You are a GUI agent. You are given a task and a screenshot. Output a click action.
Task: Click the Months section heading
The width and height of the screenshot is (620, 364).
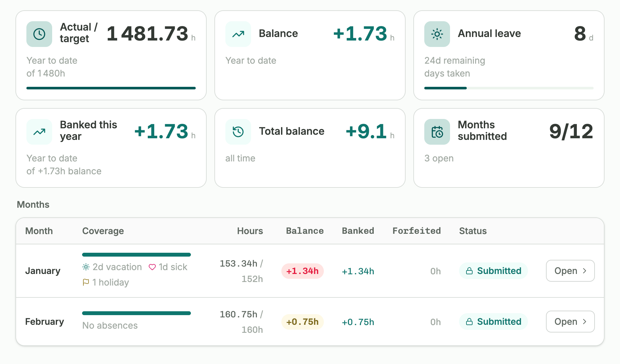pos(33,205)
